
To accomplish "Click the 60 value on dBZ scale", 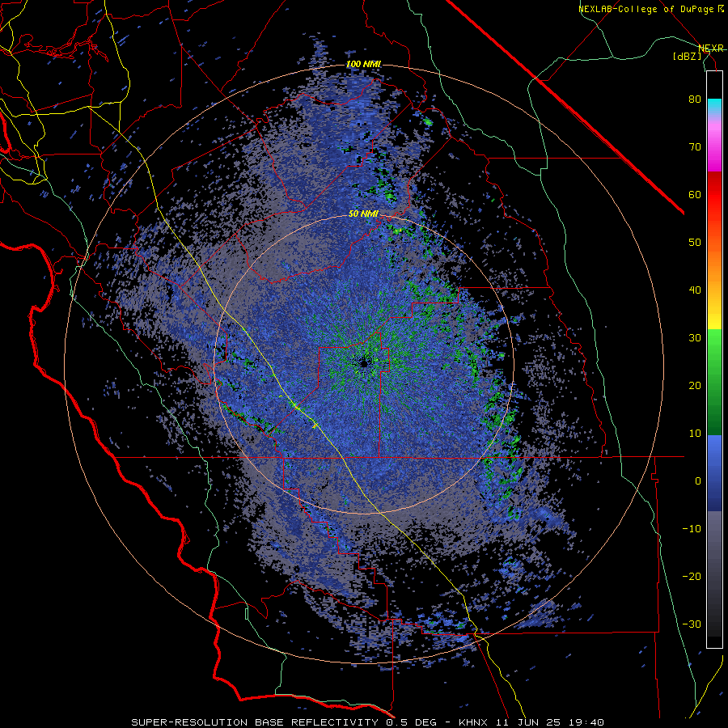I will [x=695, y=194].
